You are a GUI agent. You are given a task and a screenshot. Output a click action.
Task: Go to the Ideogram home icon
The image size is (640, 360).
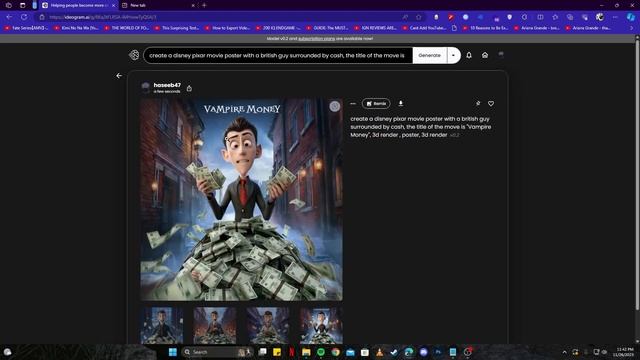point(485,55)
